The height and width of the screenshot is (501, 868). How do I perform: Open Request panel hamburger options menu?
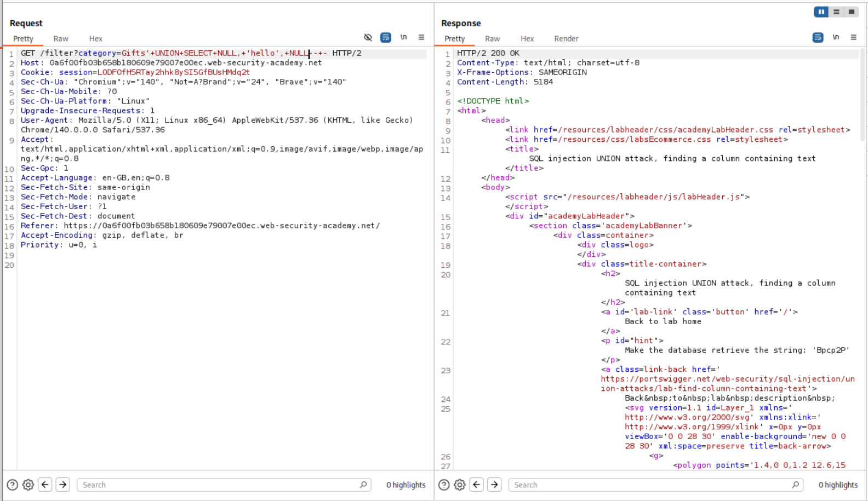(x=421, y=38)
